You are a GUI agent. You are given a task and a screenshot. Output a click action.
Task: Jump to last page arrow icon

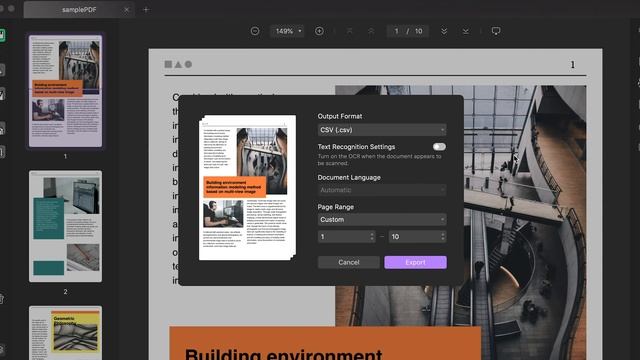(466, 31)
